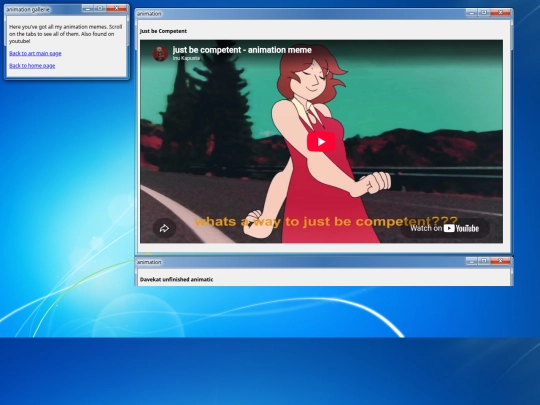Viewport: 540px width, 405px height.
Task: Open Inu Kapusta channel avatar
Action: (160, 54)
